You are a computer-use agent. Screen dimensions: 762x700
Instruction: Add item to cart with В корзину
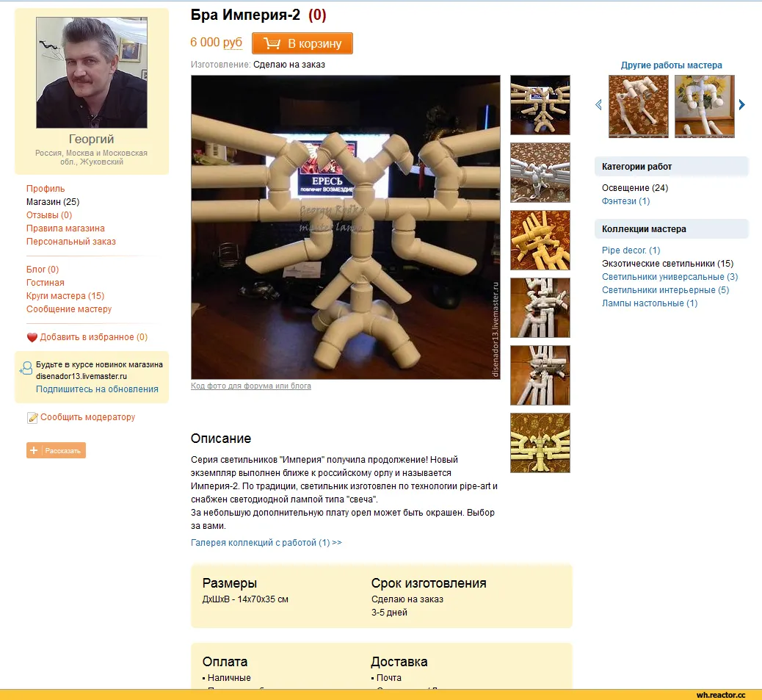click(302, 44)
